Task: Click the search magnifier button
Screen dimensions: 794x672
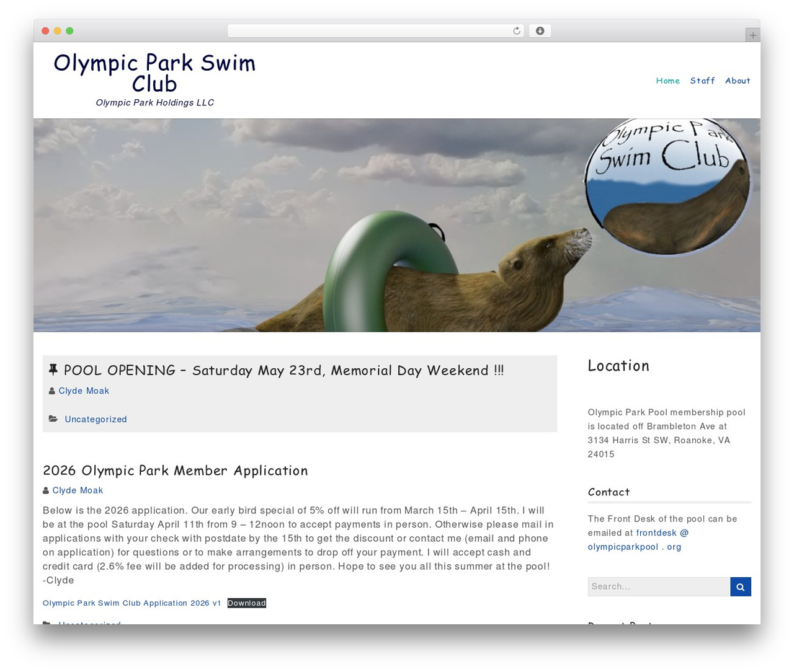Action: (741, 586)
